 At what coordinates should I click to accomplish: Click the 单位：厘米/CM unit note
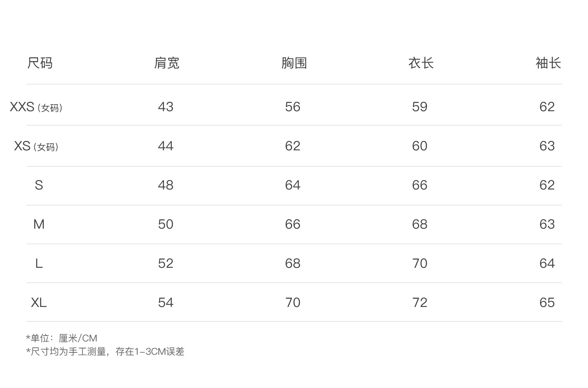[x=62, y=338]
